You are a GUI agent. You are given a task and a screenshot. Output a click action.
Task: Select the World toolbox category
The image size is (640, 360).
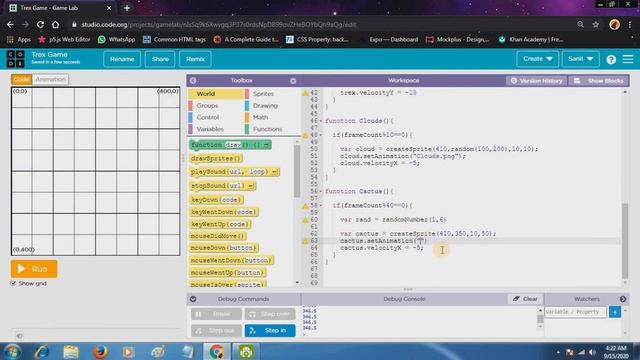click(x=216, y=94)
